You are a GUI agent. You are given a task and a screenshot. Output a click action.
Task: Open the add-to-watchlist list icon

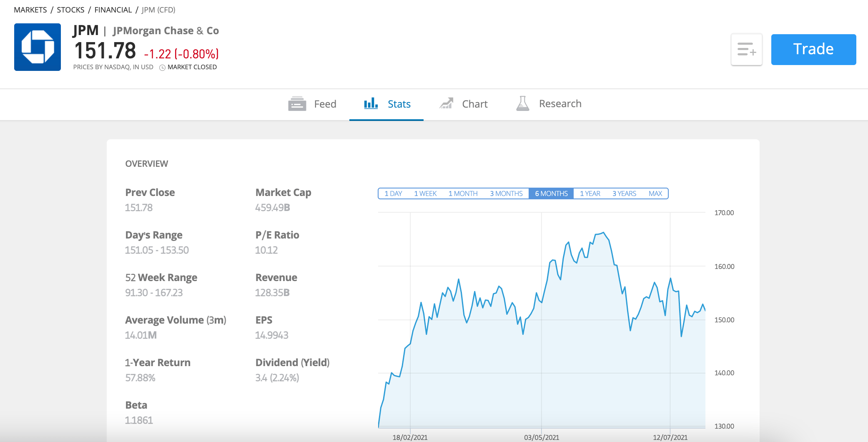click(x=746, y=49)
